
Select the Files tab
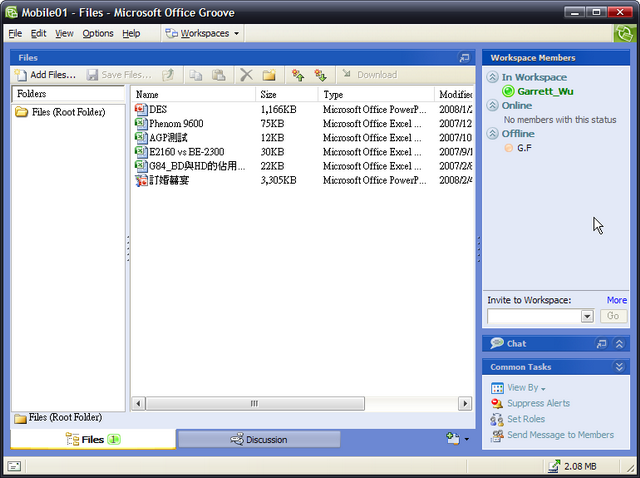click(93, 440)
